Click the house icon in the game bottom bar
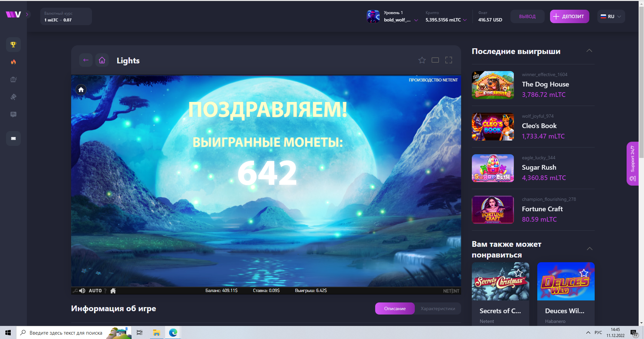 point(113,291)
